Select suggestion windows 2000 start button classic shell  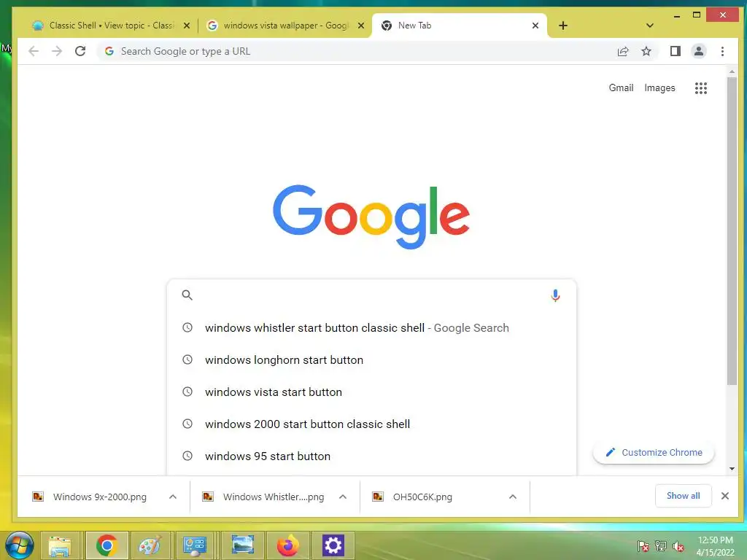point(371,424)
